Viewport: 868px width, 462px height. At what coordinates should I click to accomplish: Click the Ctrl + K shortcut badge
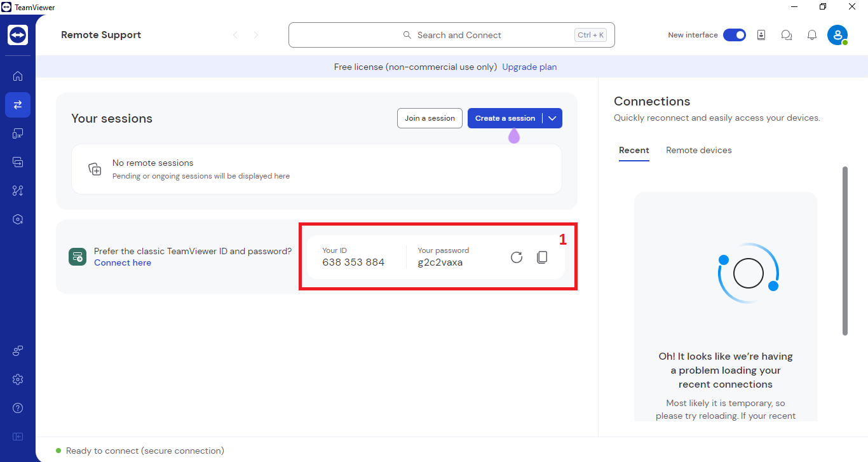tap(591, 36)
